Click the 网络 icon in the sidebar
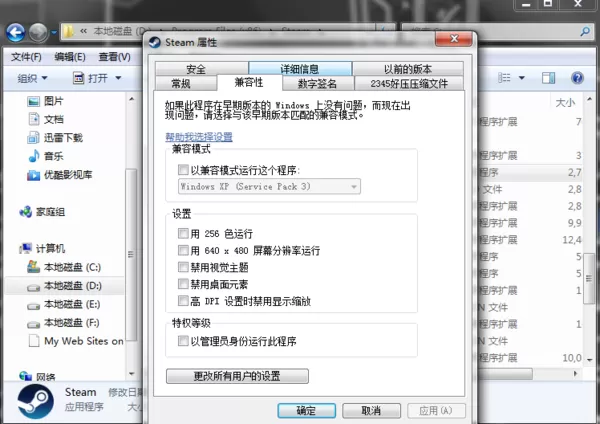The image size is (600, 424). [x=26, y=376]
